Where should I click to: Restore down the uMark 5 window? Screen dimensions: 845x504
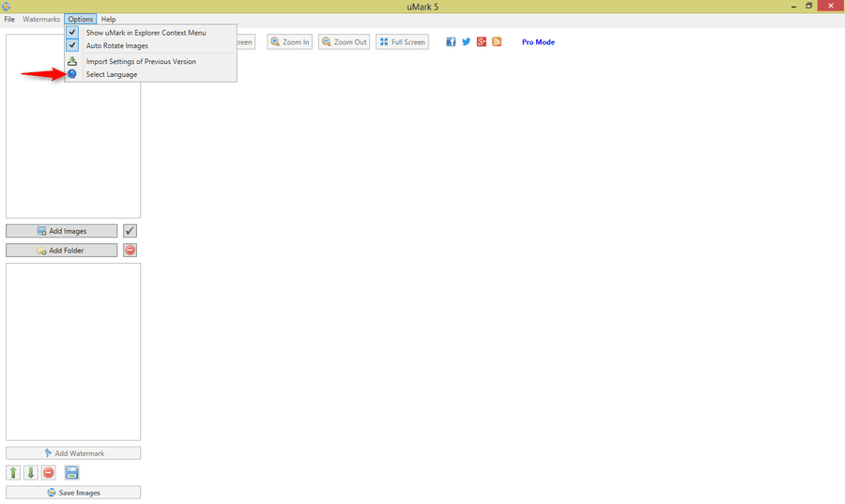point(809,6)
